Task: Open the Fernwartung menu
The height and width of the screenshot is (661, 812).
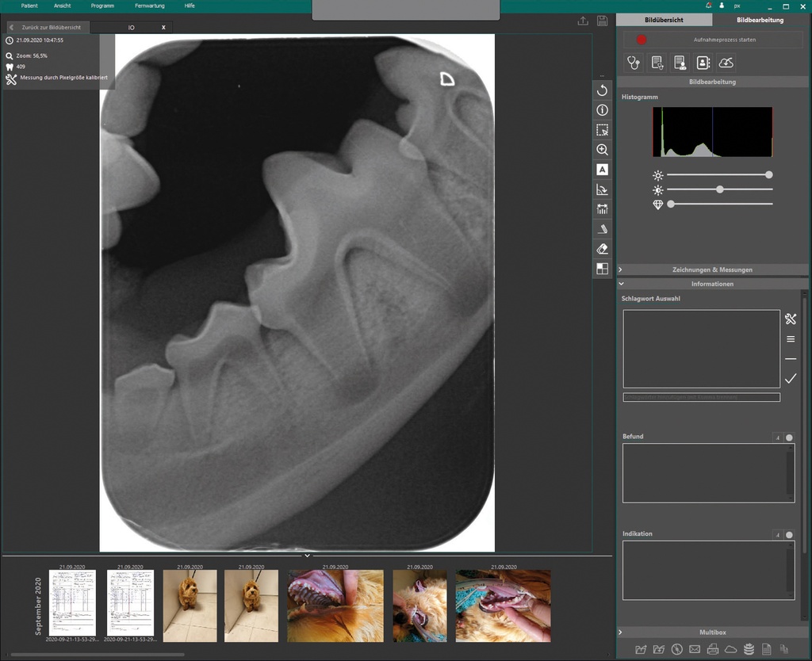Action: pyautogui.click(x=149, y=6)
